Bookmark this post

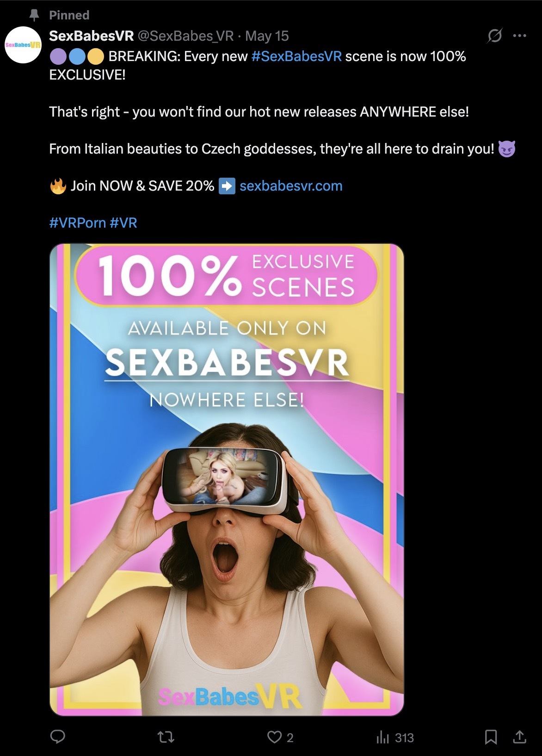click(491, 737)
